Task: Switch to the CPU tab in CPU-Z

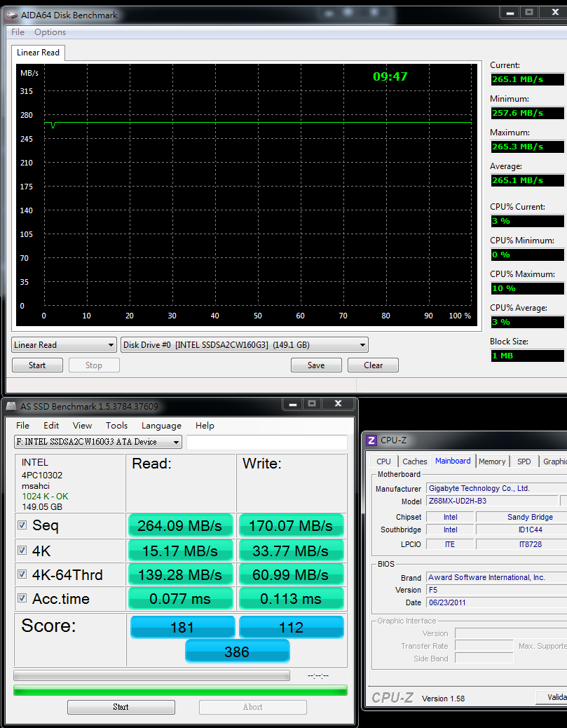Action: [x=383, y=461]
